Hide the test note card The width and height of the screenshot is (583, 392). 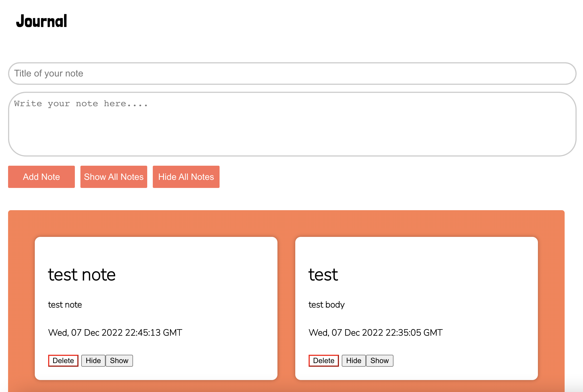pos(93,360)
